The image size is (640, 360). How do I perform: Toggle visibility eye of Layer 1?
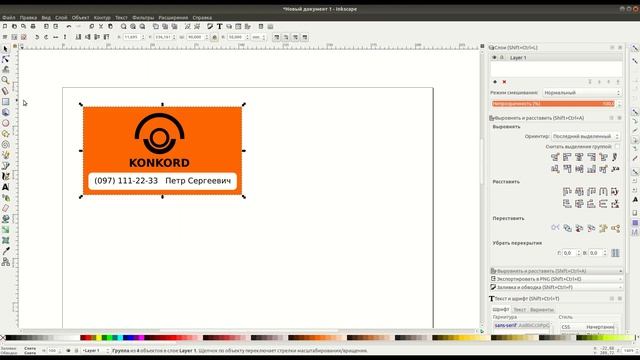pyautogui.click(x=494, y=58)
